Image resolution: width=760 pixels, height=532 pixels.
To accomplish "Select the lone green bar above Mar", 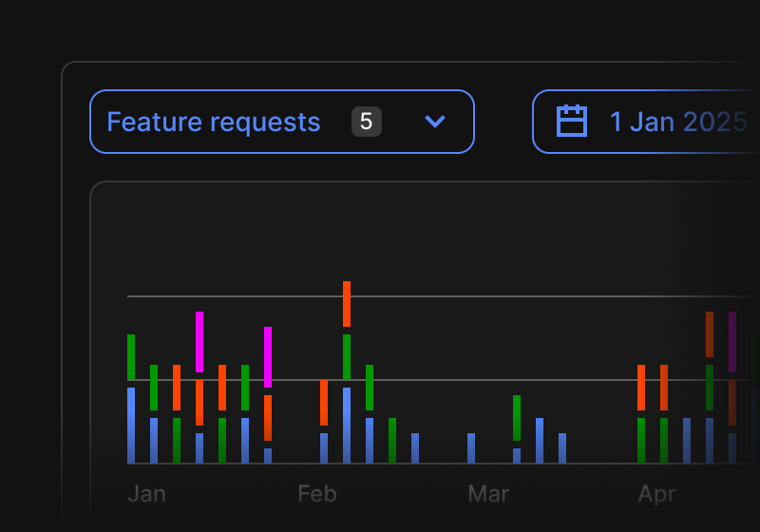I will (517, 418).
